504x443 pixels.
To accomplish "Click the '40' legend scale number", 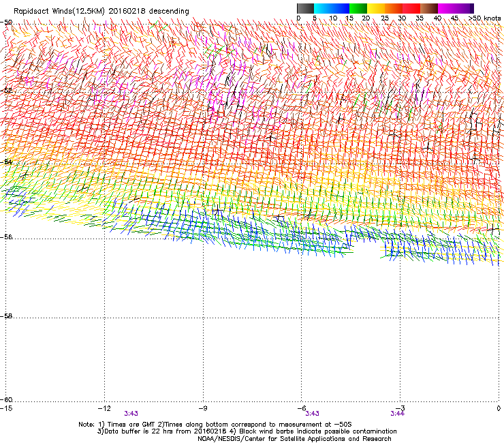I will [437, 18].
